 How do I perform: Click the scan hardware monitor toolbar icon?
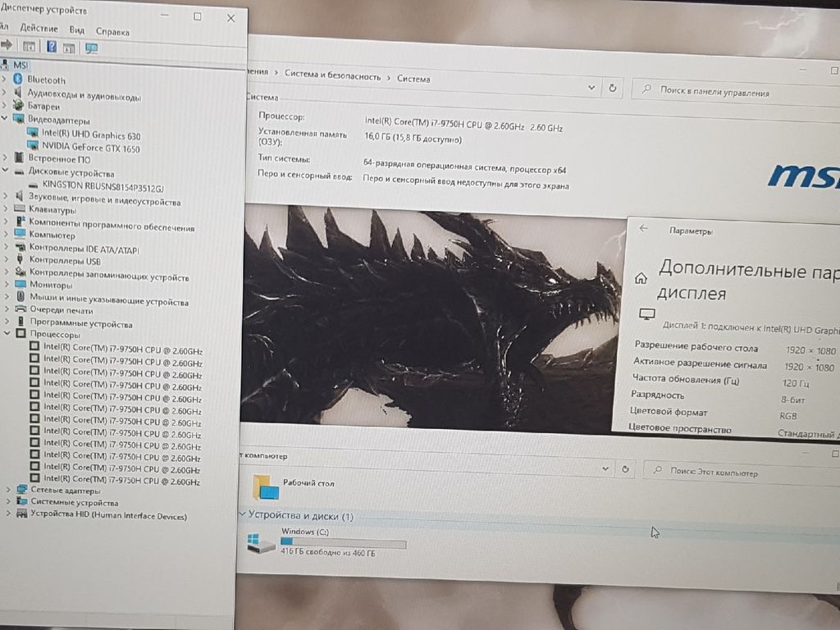(91, 48)
